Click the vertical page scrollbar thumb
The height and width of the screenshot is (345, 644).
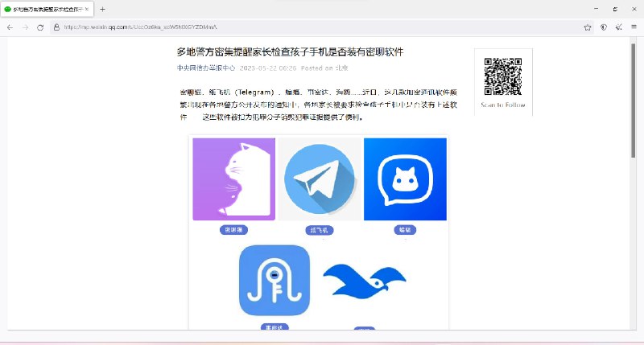pos(634,101)
